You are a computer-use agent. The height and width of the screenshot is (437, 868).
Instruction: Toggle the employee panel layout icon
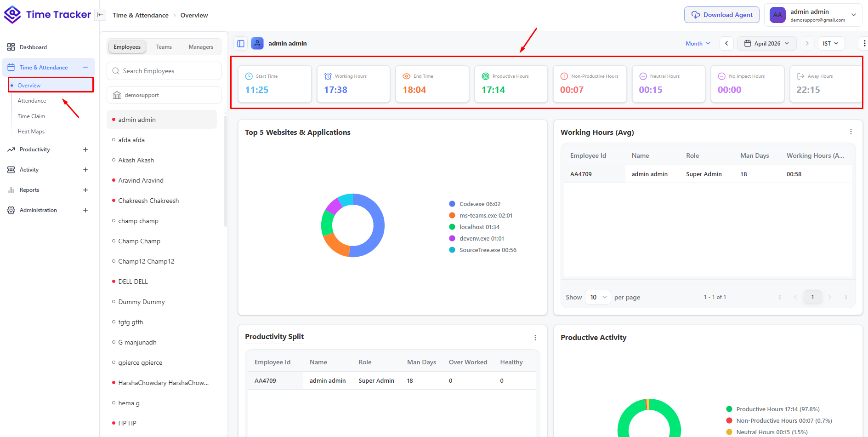pyautogui.click(x=241, y=43)
